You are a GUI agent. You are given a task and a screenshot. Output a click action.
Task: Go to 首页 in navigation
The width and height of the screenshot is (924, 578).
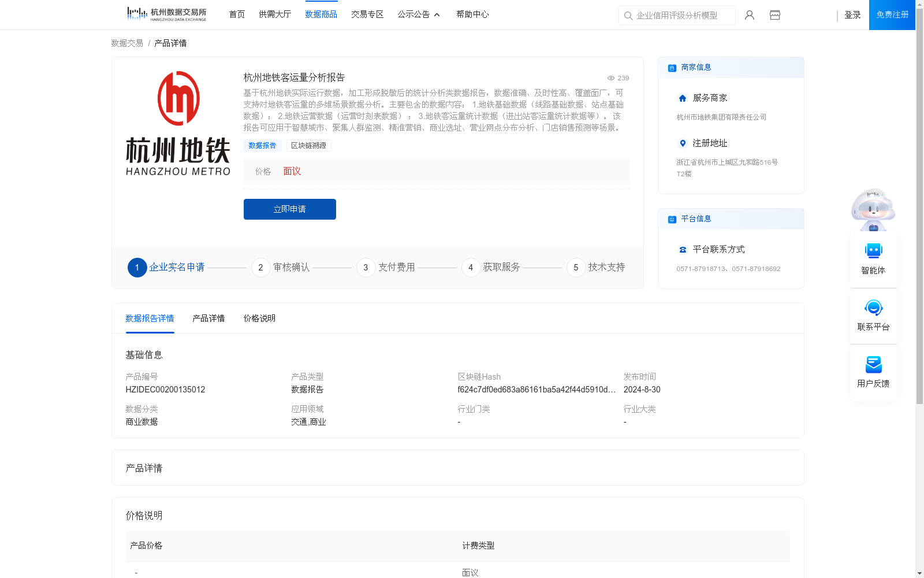point(237,14)
